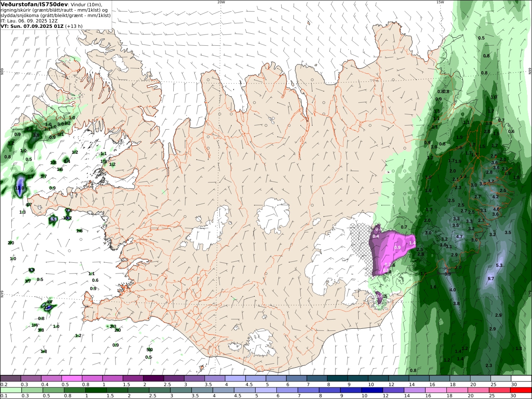Click the '5.0' precipitation value off the southwest coast
532x399 pixels.
pos(150,350)
